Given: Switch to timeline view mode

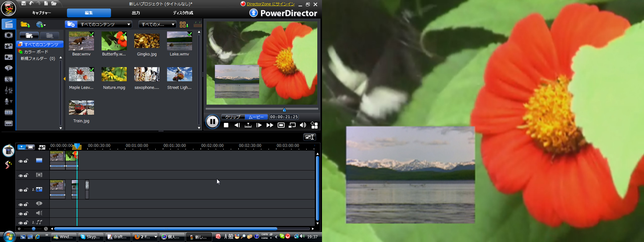Looking at the screenshot, I should tap(22, 147).
